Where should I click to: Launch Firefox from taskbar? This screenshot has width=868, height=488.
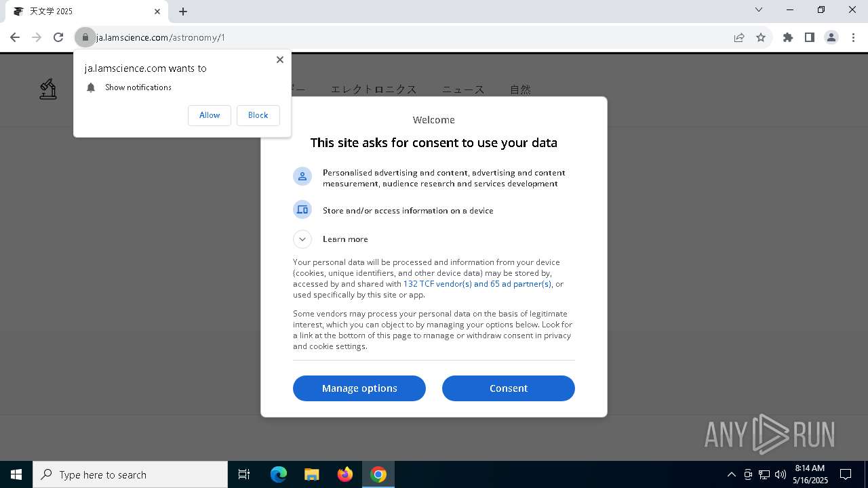tap(345, 474)
